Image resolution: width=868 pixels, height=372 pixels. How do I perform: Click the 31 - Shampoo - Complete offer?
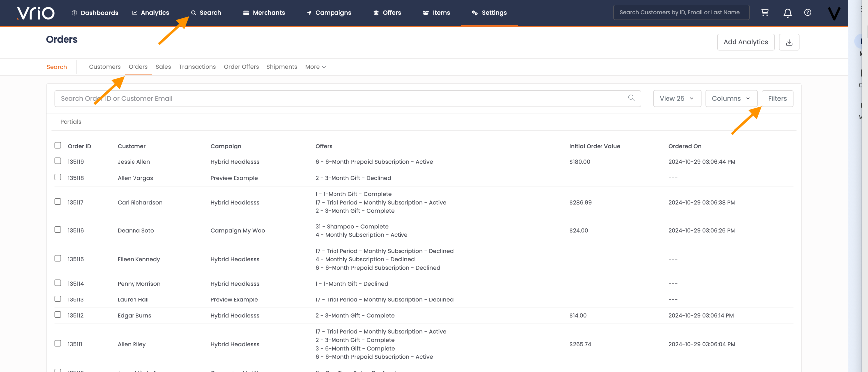tap(352, 227)
